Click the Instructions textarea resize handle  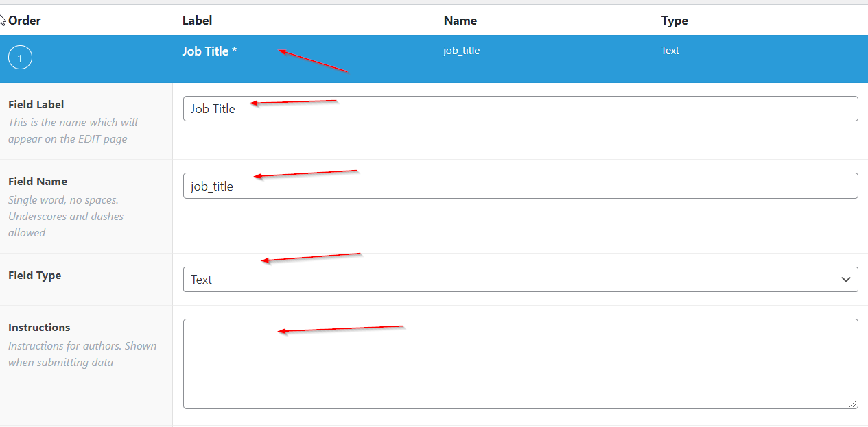click(853, 404)
